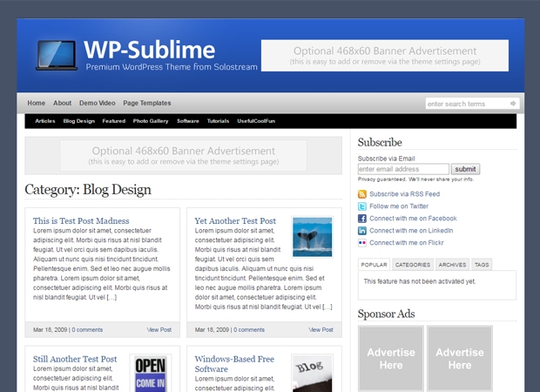Switch to the Categories tab
The image size is (540, 392).
[x=413, y=265]
